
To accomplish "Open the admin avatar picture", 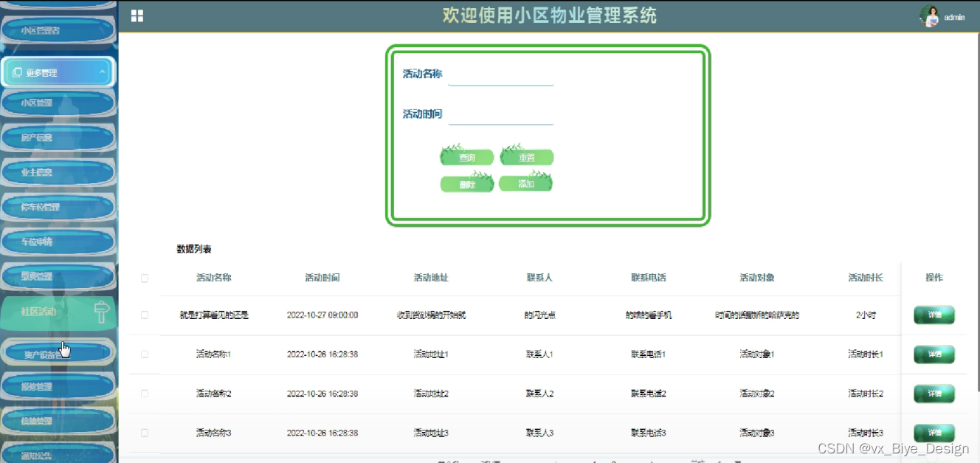I will point(930,16).
